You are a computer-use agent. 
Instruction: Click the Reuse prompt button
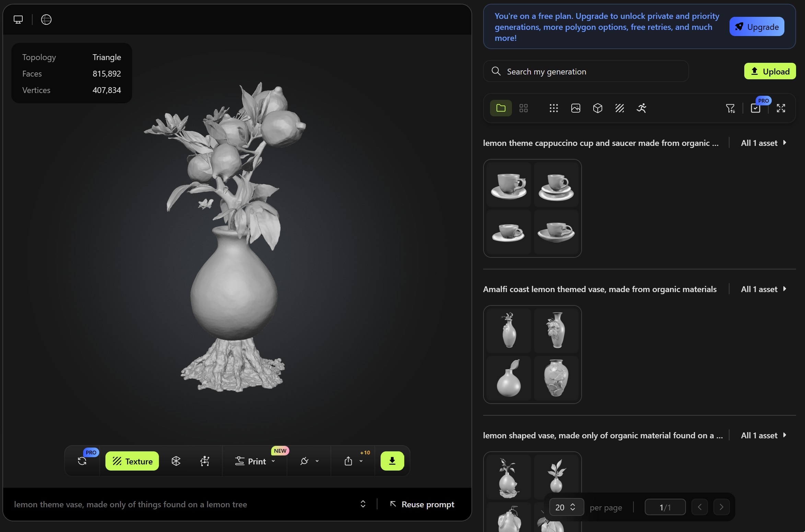tap(422, 504)
